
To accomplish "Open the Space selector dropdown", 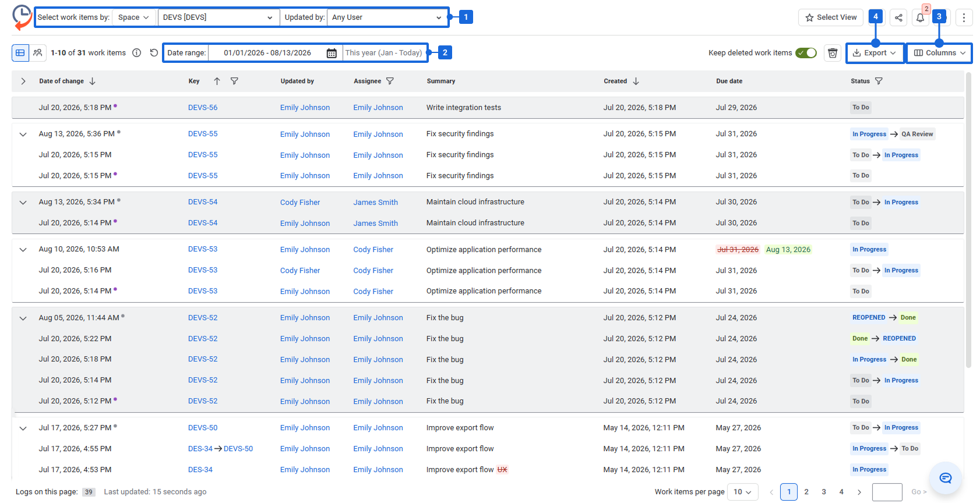I will coord(134,17).
